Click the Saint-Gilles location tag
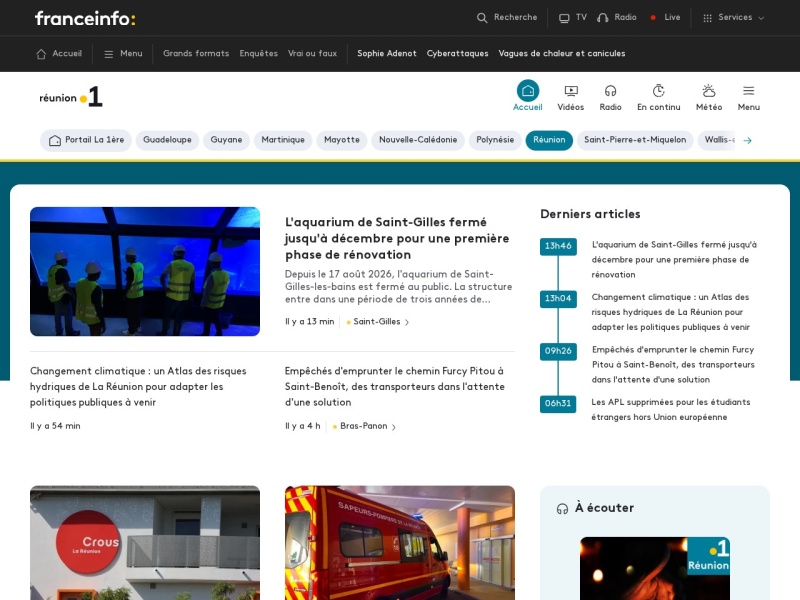Viewport: 800px width, 600px height. pos(377,322)
